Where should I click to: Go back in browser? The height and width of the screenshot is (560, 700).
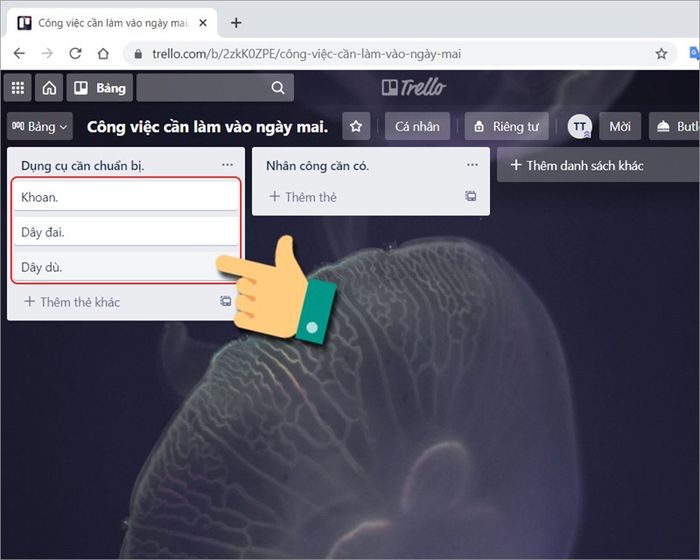tap(19, 54)
